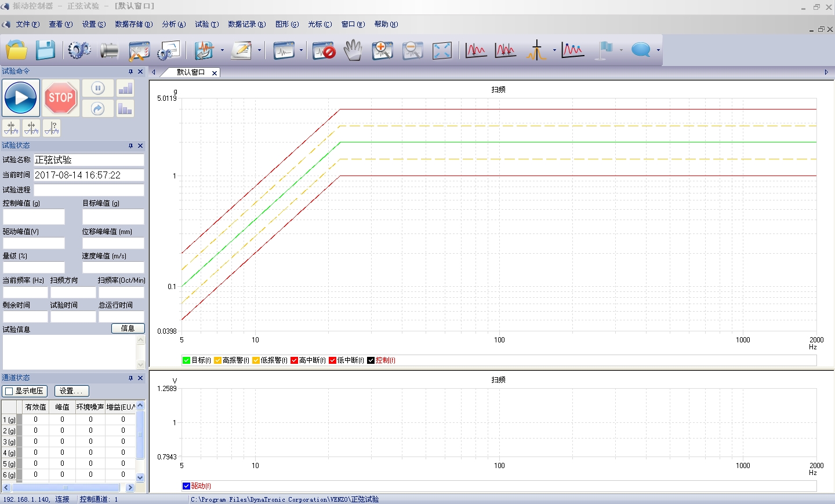This screenshot has width=835, height=504.
Task: Pause the test with the pause button
Action: point(98,89)
